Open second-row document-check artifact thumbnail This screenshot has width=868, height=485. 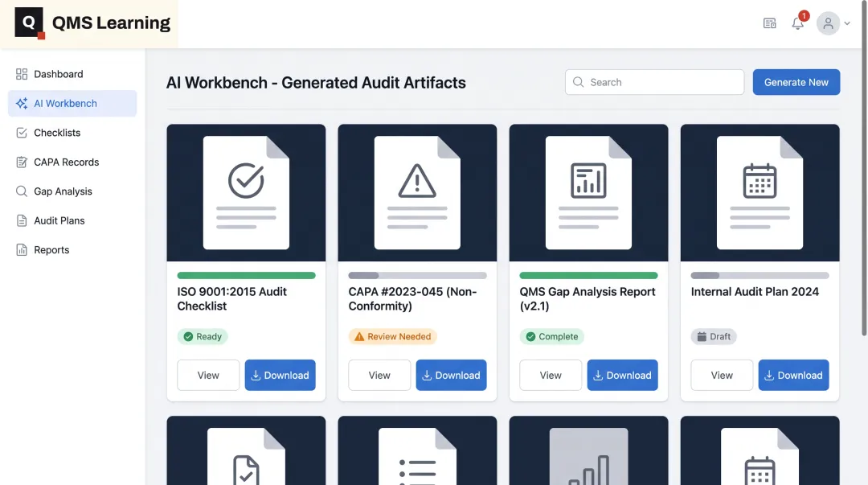pos(247,450)
